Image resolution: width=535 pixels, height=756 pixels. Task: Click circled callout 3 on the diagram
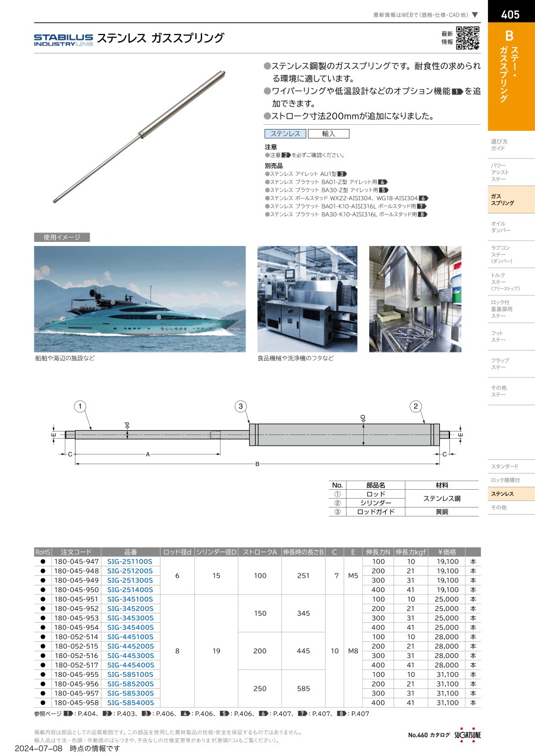[x=240, y=407]
